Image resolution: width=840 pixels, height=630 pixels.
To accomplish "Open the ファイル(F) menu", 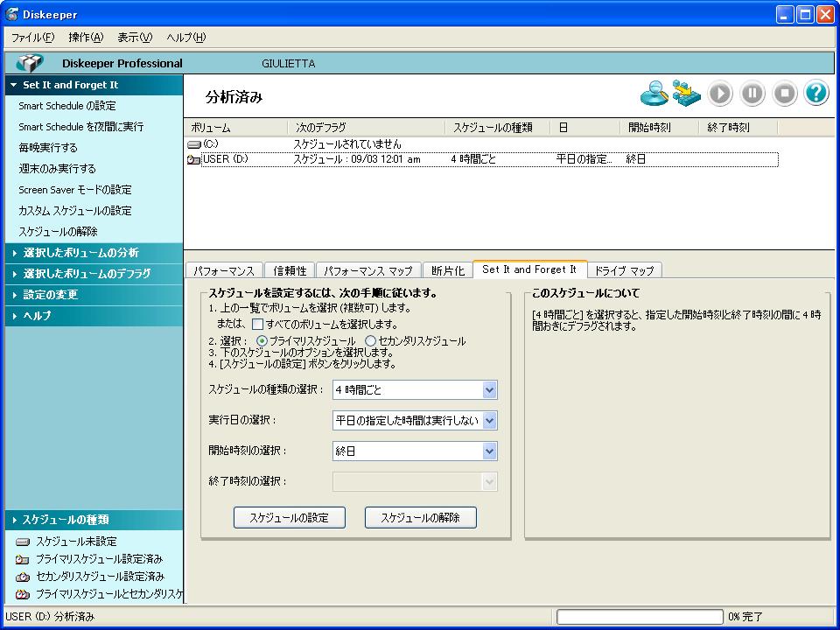I will (x=32, y=38).
